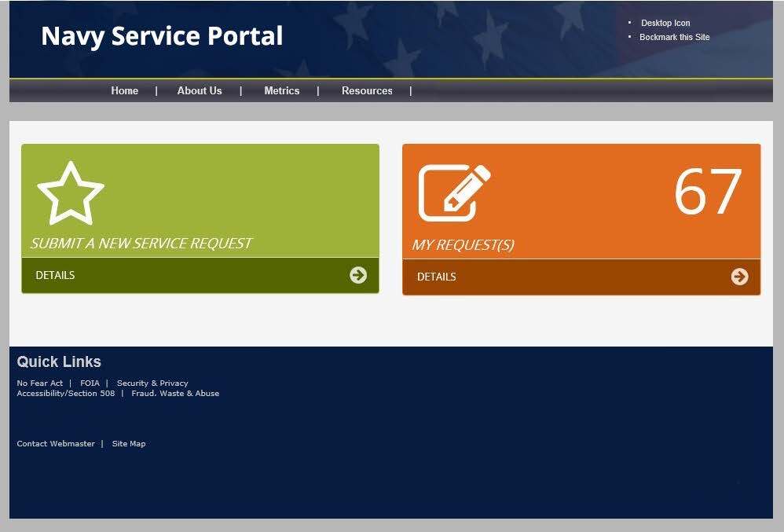This screenshot has height=532, width=784.
Task: Open the Security & Privacy link
Action: point(152,383)
